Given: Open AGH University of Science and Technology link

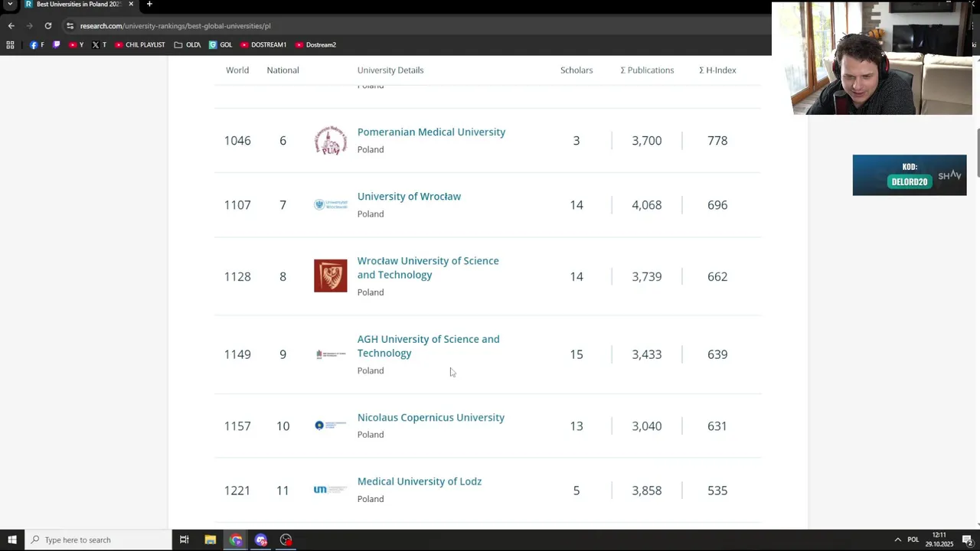Looking at the screenshot, I should 428,346.
